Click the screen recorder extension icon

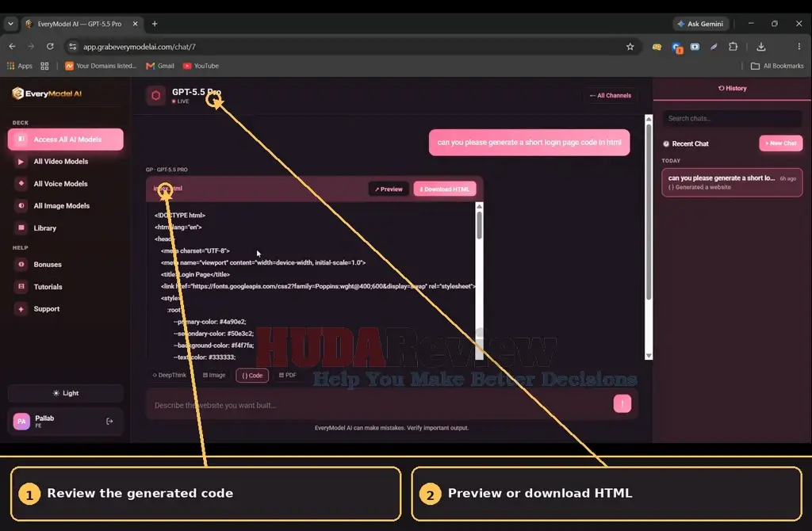pyautogui.click(x=695, y=47)
